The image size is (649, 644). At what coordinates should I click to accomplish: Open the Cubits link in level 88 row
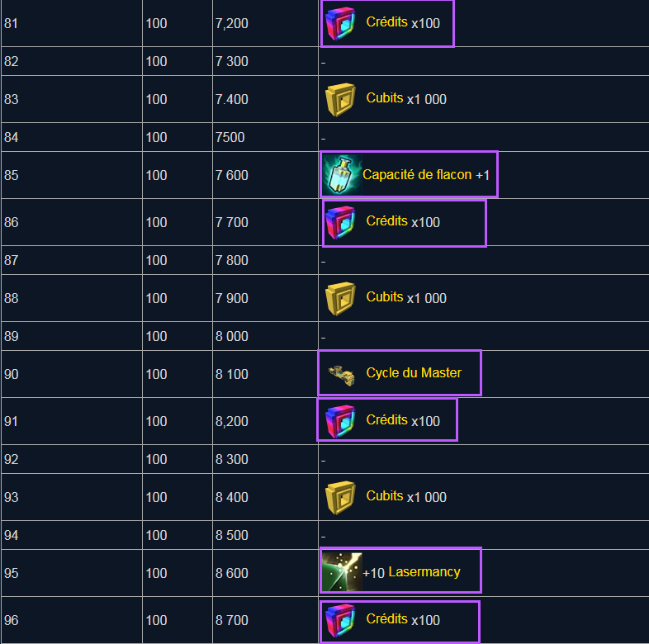pyautogui.click(x=385, y=297)
